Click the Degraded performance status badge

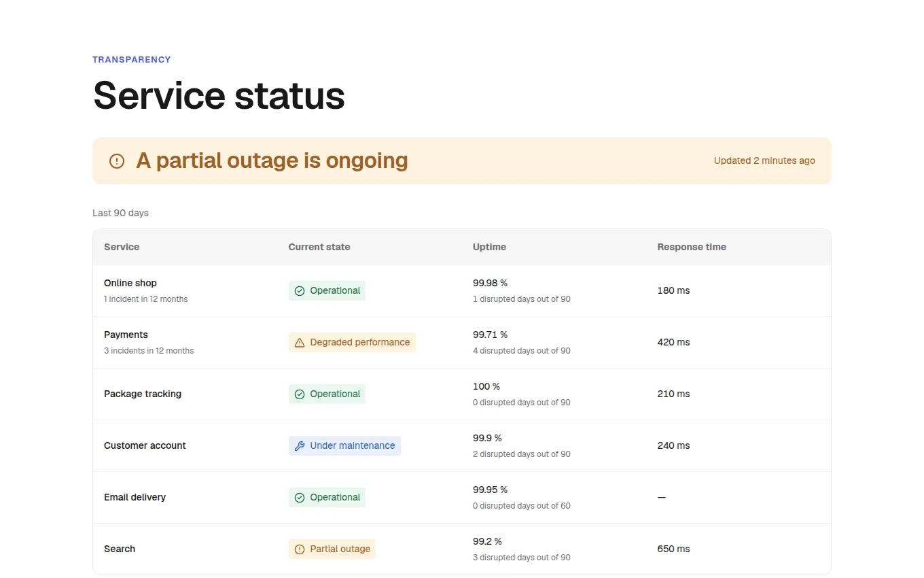352,343
